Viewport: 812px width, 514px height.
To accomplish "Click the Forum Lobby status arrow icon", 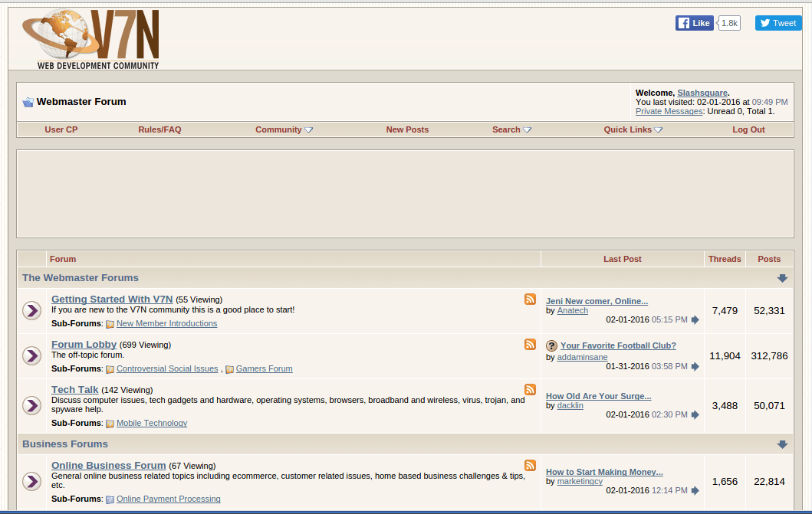I will click(31, 356).
